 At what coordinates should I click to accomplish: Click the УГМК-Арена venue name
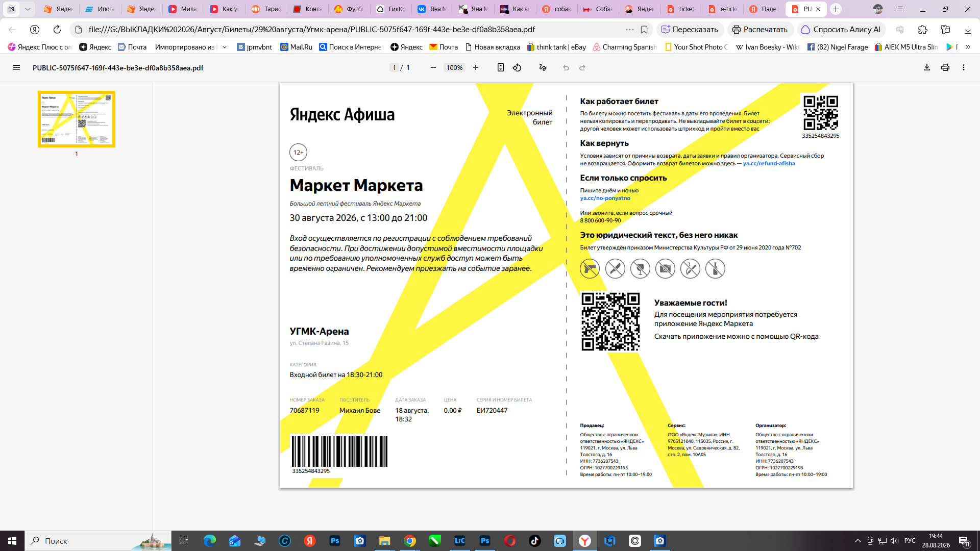[319, 331]
